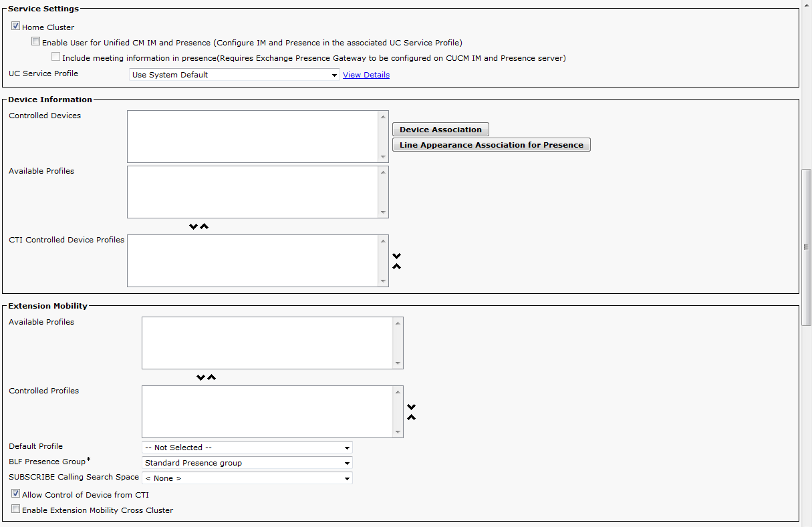
Task: Click the page vertical scrollbar thumb
Action: 806,247
